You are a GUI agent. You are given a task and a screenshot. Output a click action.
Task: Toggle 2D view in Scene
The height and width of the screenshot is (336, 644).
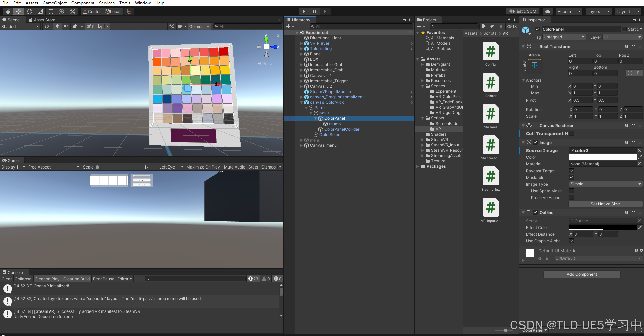click(47, 26)
